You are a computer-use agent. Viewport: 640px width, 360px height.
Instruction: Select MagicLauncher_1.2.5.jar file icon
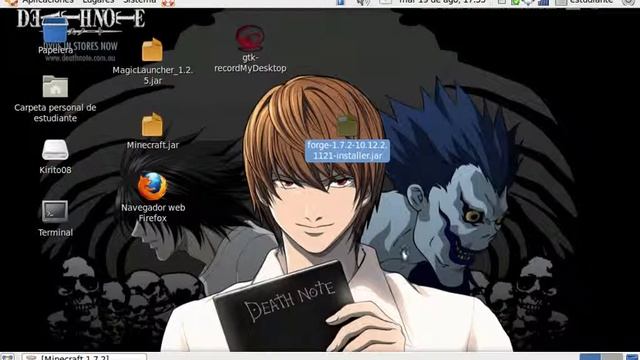point(152,49)
